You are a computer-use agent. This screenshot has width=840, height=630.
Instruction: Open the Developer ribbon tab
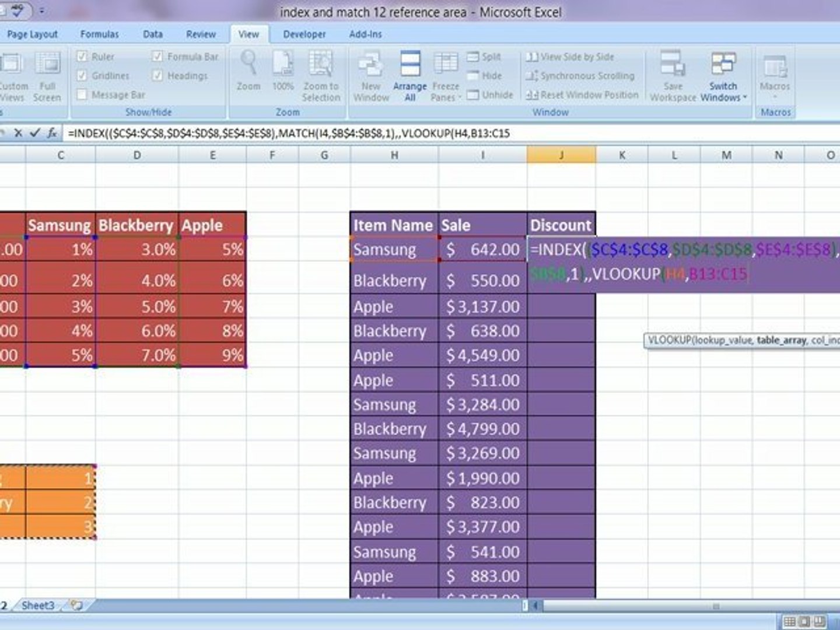(x=304, y=34)
